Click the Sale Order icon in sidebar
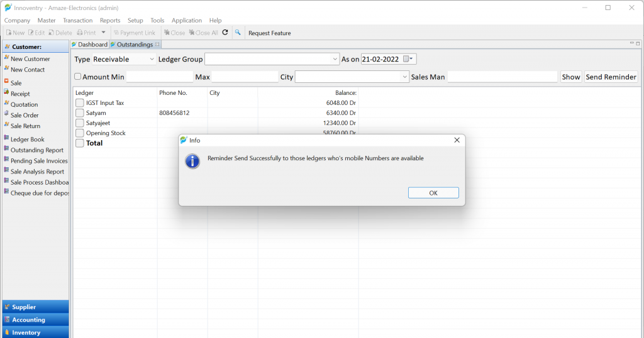Viewport: 644px width, 338px height. (x=6, y=113)
